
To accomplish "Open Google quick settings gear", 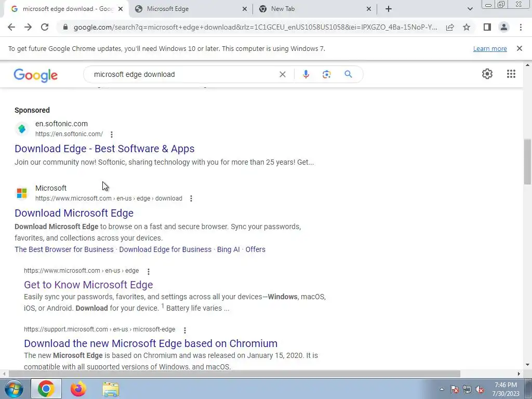I will tap(487, 74).
